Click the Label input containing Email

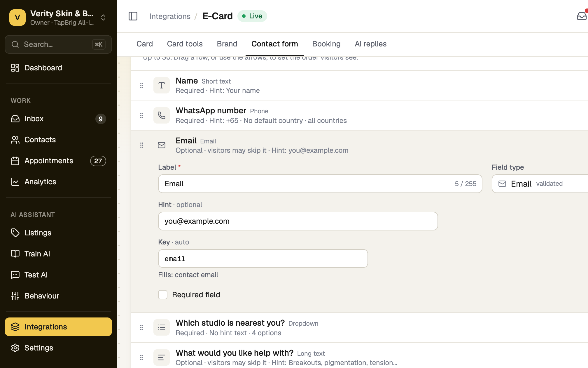tap(320, 184)
